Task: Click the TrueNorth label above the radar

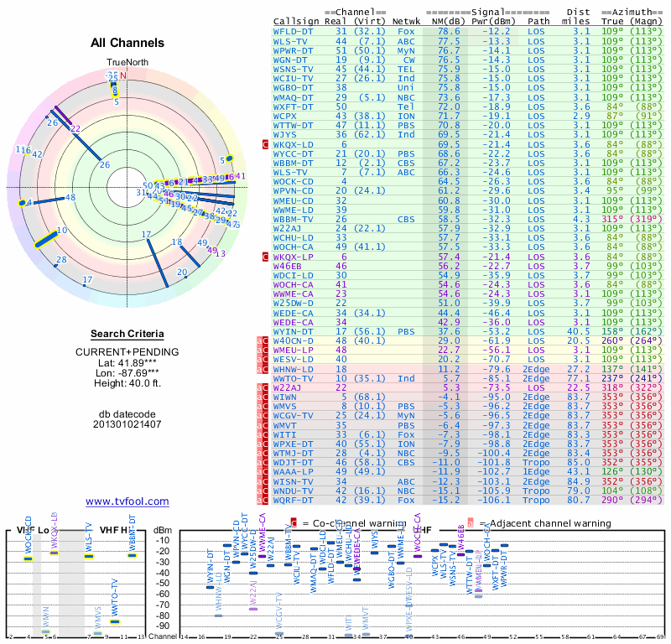Action: pos(127,62)
